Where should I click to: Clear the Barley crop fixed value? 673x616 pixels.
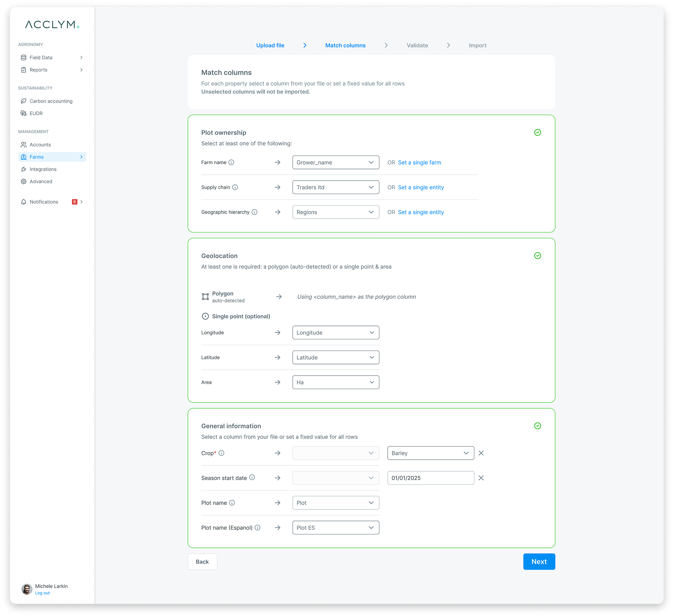(x=481, y=453)
